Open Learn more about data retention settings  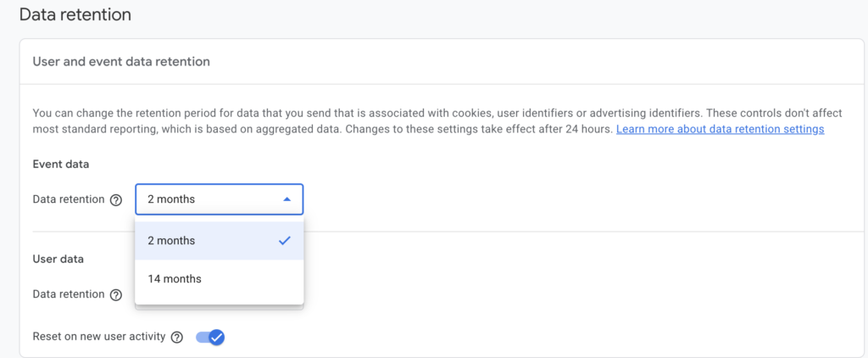(720, 129)
